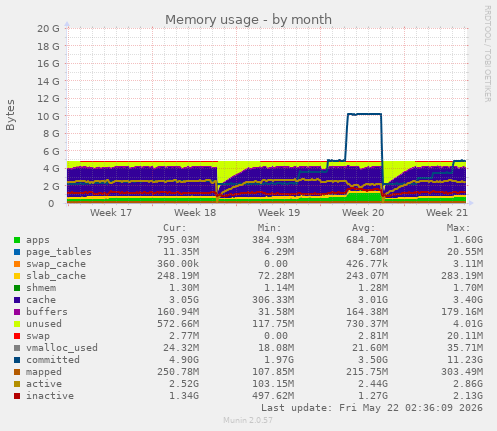
Task: Click the Last update timestamp text
Action: click(372, 408)
